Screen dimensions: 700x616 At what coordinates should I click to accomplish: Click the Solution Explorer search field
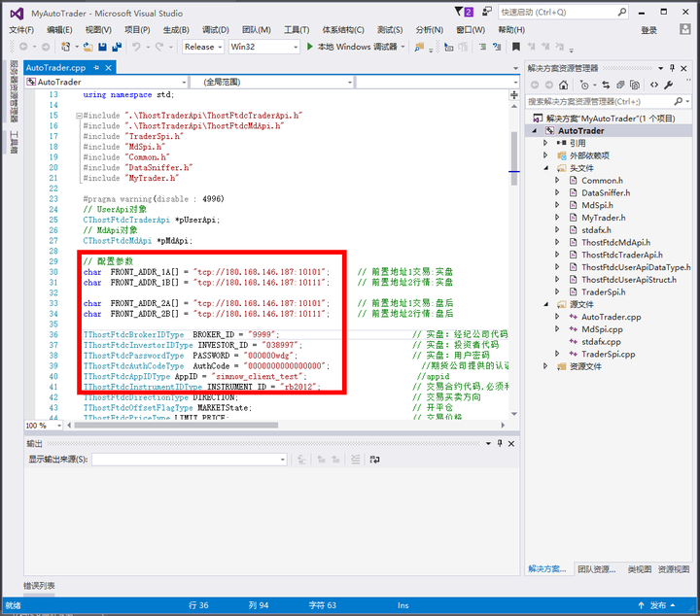(x=601, y=102)
